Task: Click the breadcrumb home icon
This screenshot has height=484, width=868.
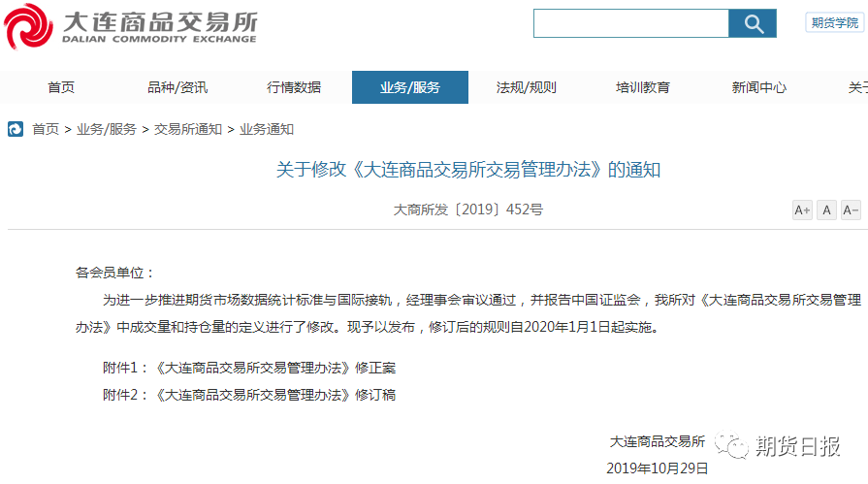Action: click(x=15, y=129)
